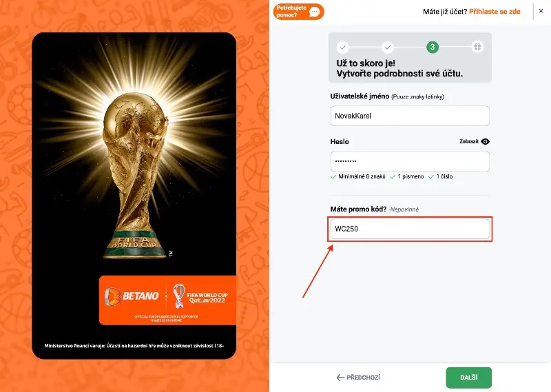This screenshot has width=551, height=392.
Task: Click the progress line between steps 2 and 3
Action: [x=410, y=47]
